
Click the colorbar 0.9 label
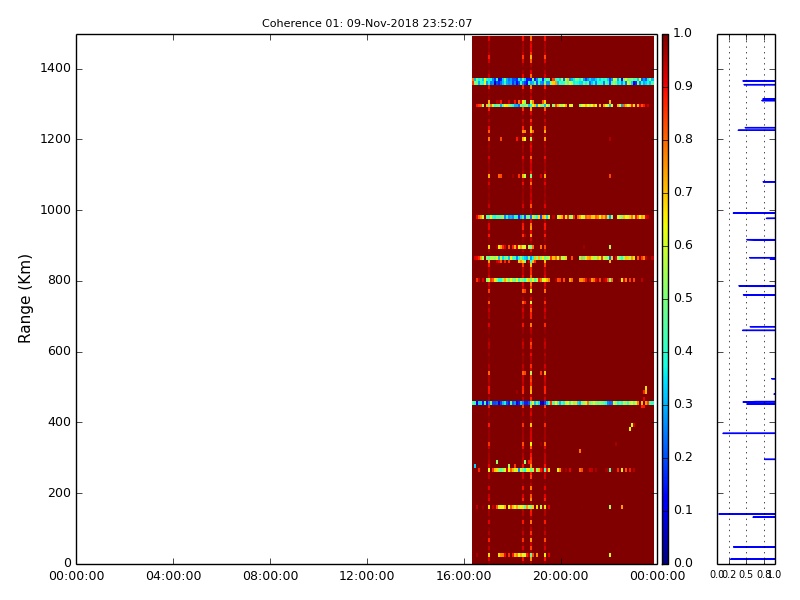(683, 86)
